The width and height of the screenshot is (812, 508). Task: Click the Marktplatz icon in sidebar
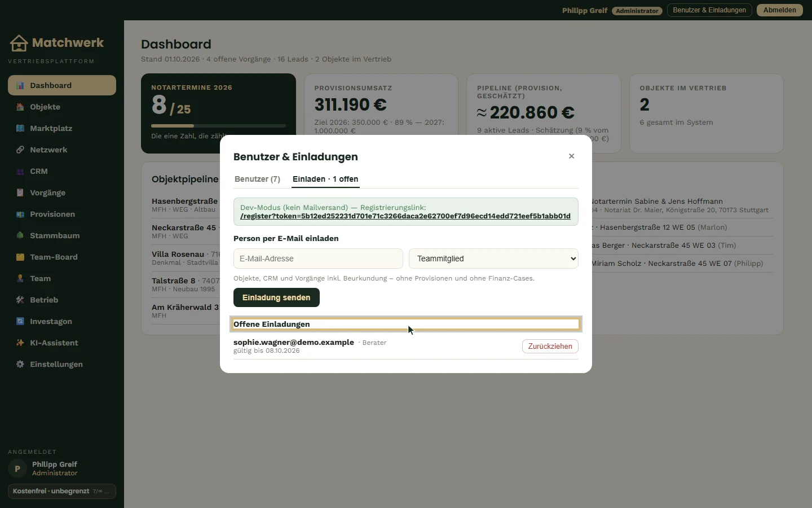pyautogui.click(x=20, y=129)
